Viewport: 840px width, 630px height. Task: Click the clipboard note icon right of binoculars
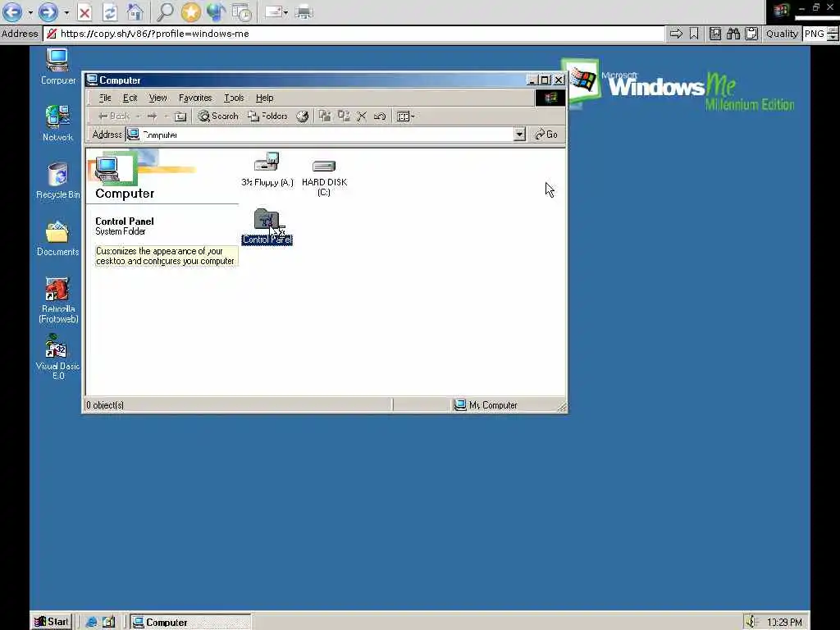pyautogui.click(x=751, y=34)
